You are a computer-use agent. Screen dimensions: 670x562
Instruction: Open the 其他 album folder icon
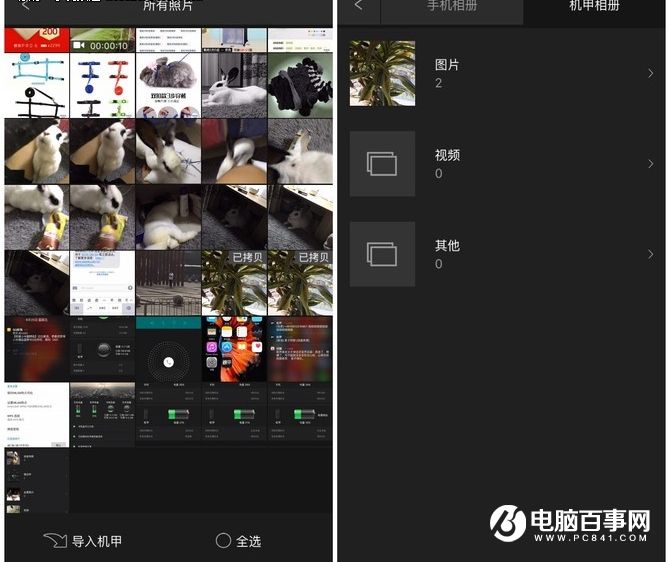[x=382, y=254]
